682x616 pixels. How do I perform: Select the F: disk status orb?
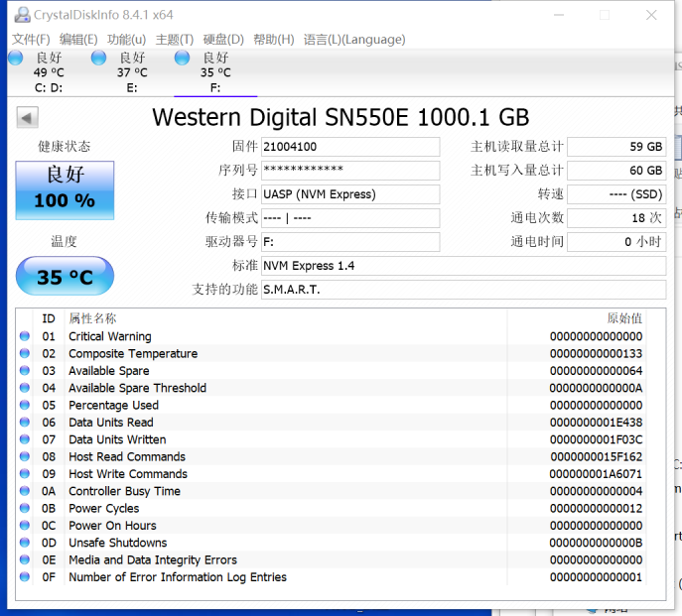(183, 58)
